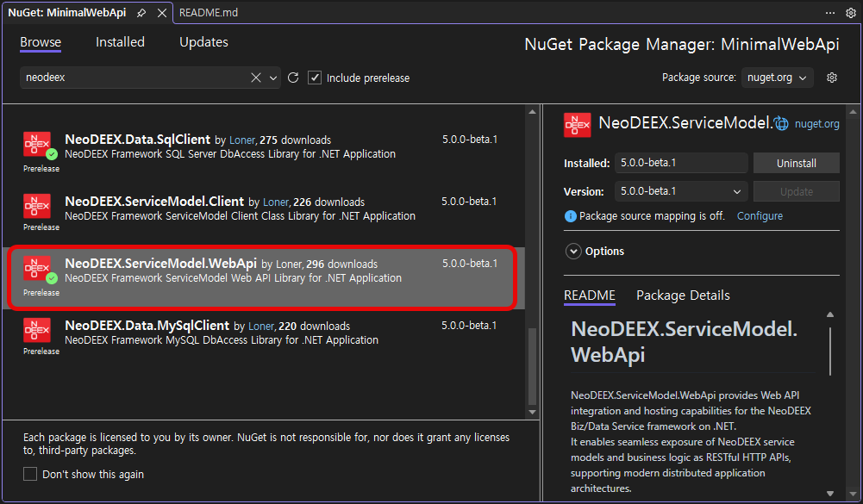
Task: Uninstall the NeoDEEX.ServiceModel.WebApi package
Action: 797,163
